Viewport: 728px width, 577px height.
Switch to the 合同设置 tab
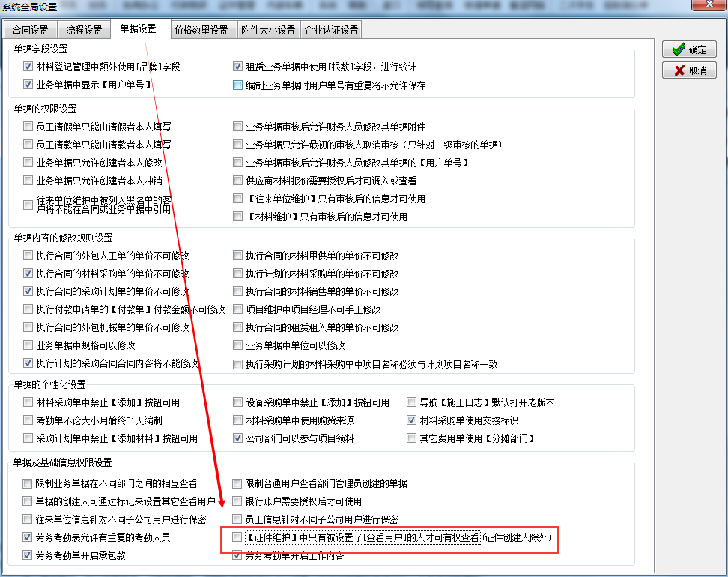pyautogui.click(x=30, y=31)
